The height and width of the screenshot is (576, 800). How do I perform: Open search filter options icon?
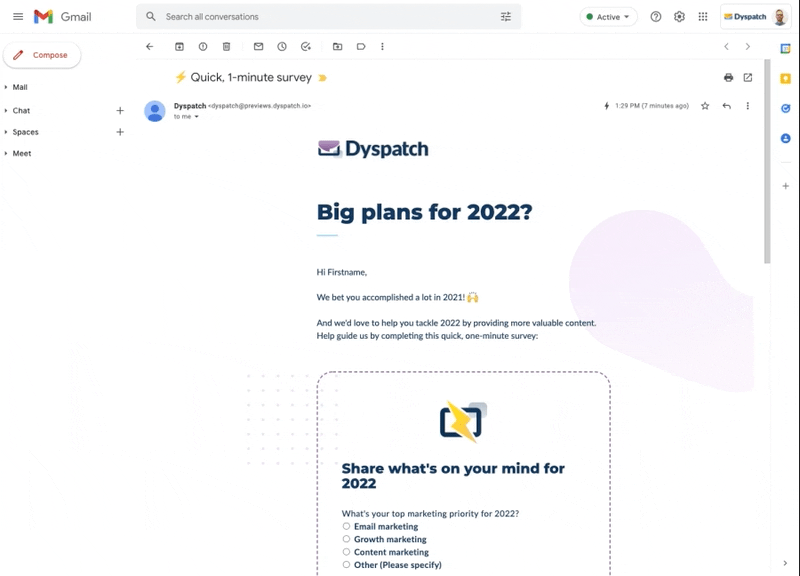tap(506, 17)
